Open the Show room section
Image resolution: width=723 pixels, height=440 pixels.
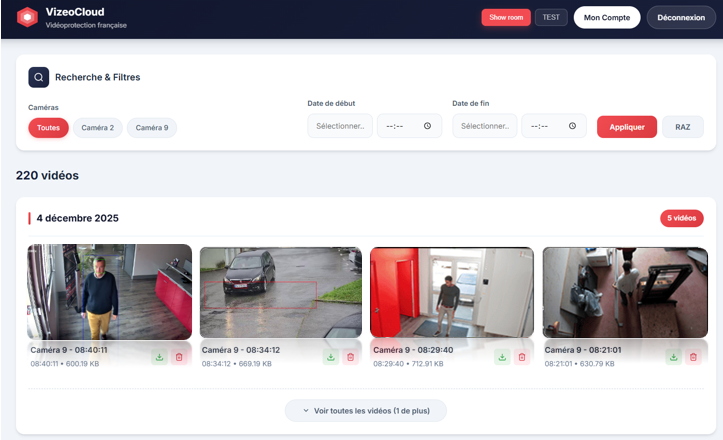coord(506,17)
